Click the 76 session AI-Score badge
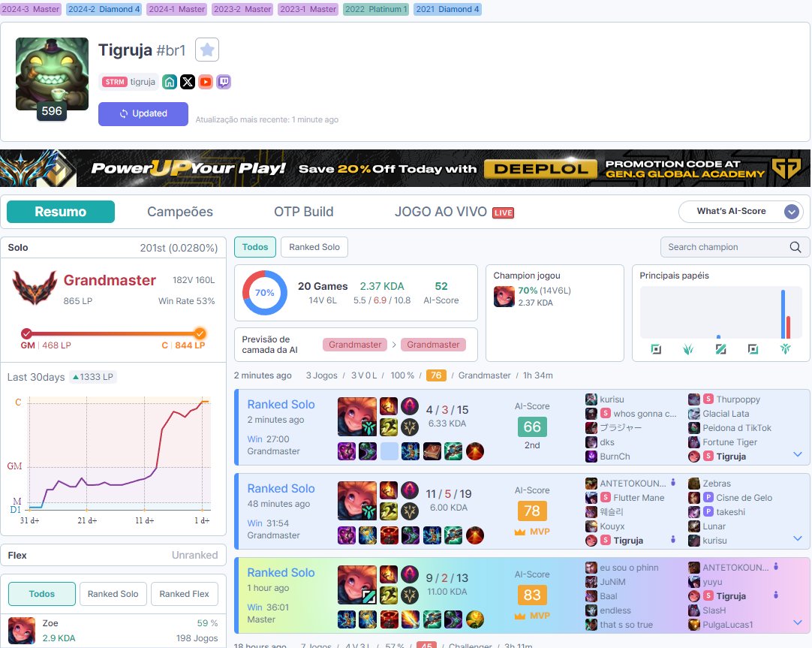The image size is (812, 648). pos(436,375)
